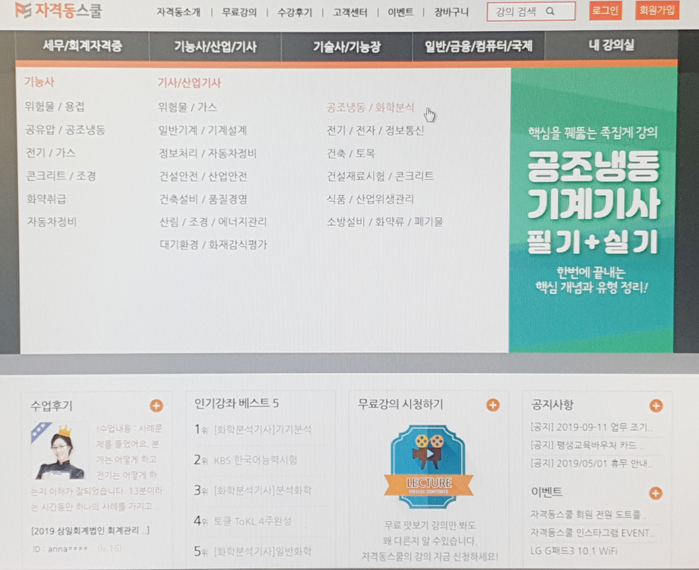Click 식품 / 산업위생관리 link

[x=370, y=199]
